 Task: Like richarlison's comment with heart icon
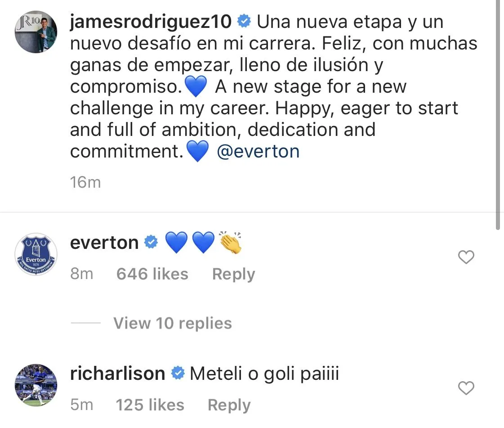466,388
